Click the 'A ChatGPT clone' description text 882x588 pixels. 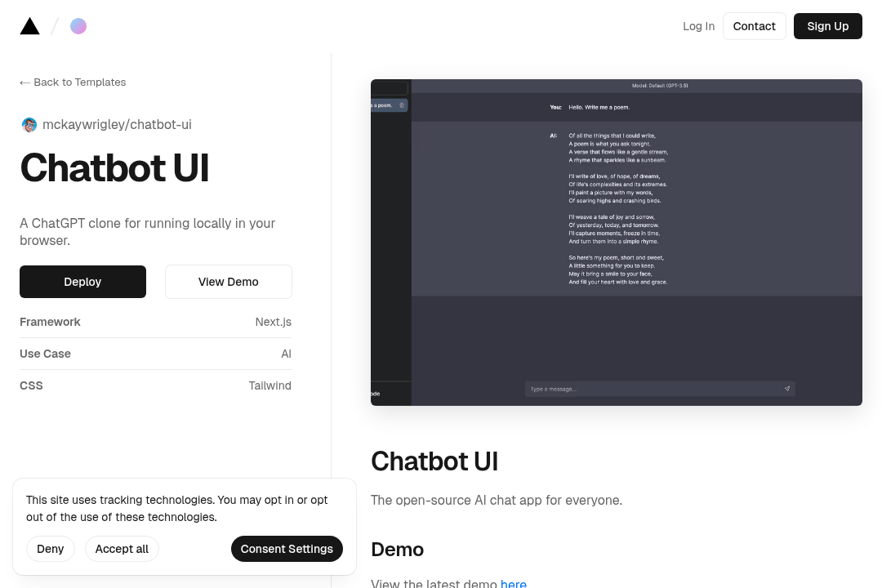click(x=147, y=232)
